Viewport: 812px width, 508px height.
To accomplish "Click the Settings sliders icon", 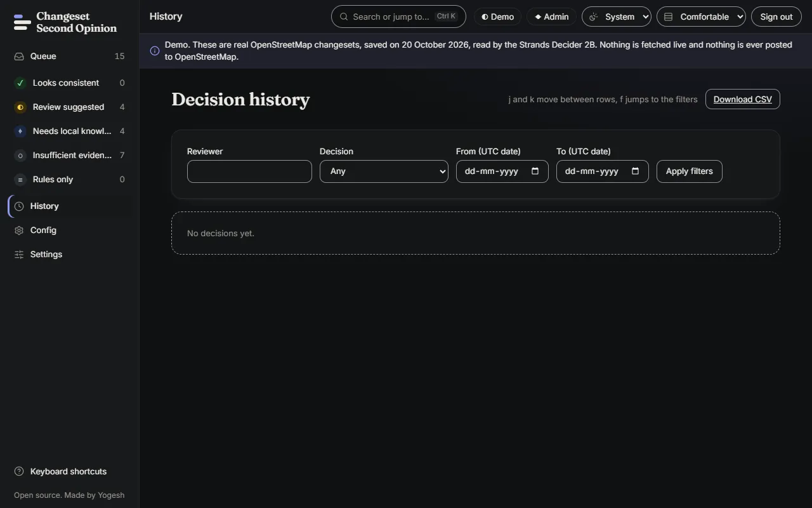I will pyautogui.click(x=19, y=255).
